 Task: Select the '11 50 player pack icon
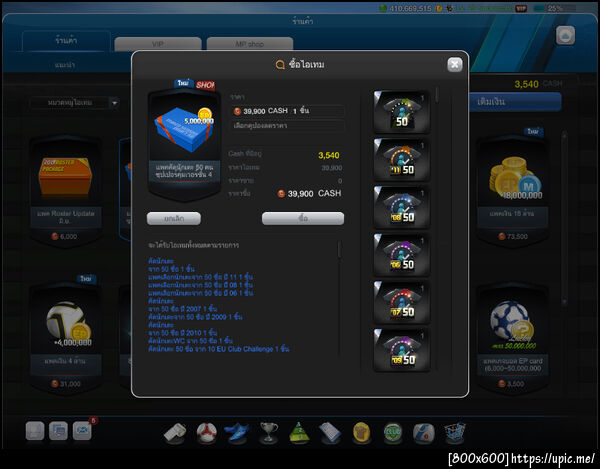click(x=401, y=160)
